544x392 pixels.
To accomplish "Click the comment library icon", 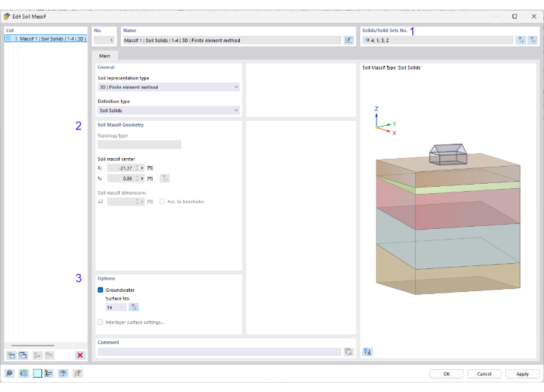I will [349, 352].
